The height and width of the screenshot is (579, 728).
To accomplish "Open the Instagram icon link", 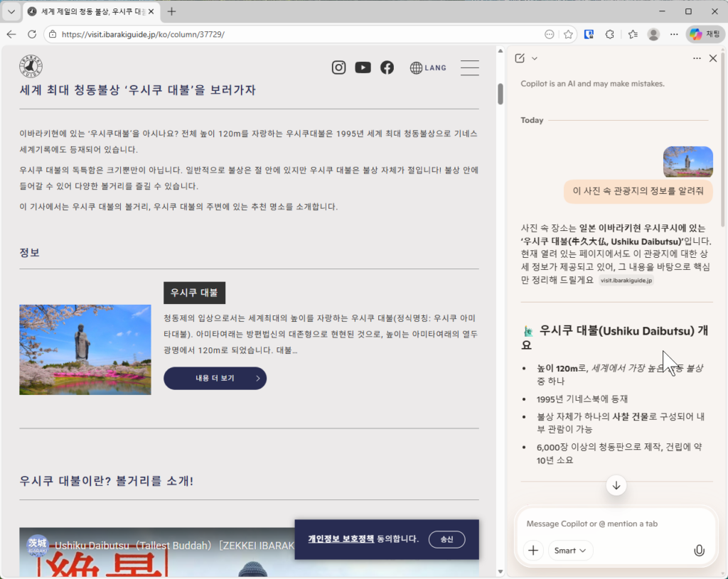I will (339, 67).
